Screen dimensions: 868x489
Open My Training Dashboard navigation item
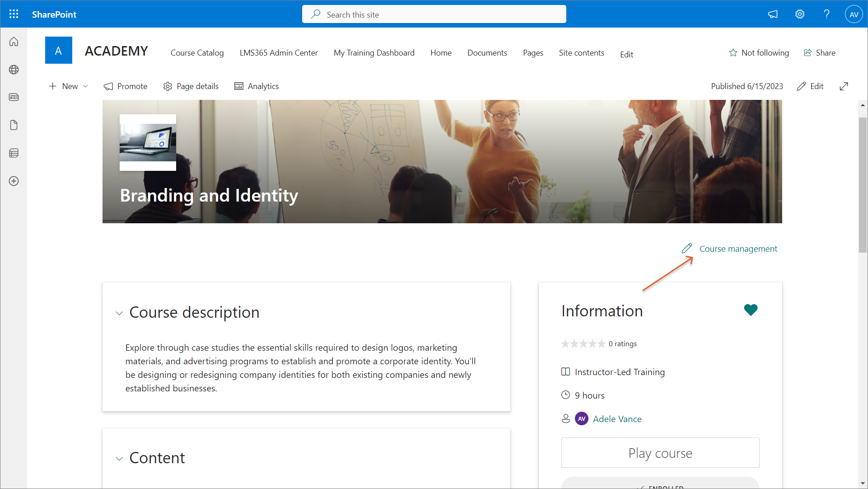374,53
